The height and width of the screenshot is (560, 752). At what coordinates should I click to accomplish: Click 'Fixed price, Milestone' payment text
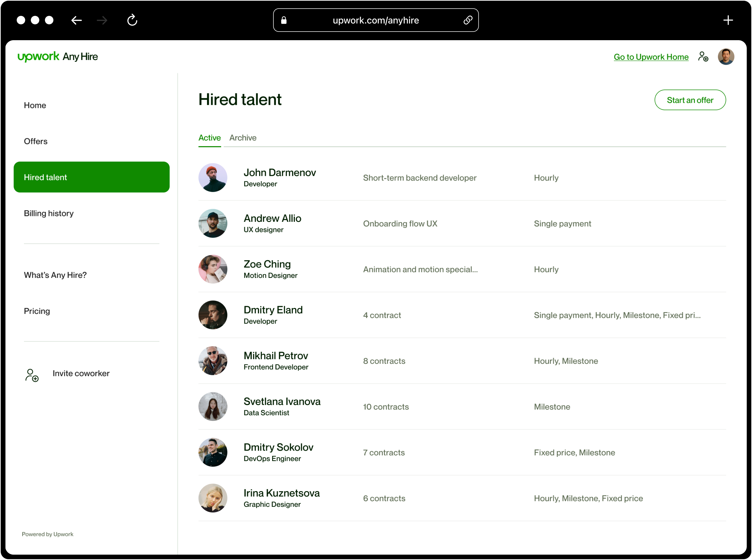coord(574,452)
